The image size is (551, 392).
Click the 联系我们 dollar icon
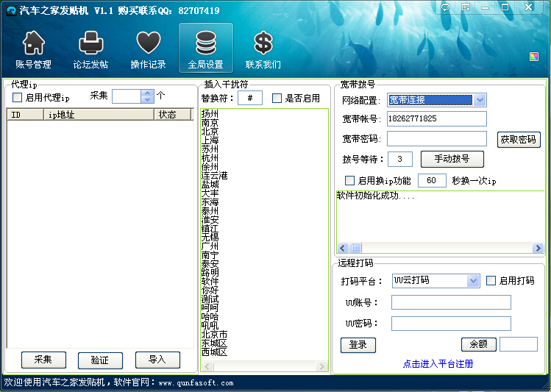(263, 43)
